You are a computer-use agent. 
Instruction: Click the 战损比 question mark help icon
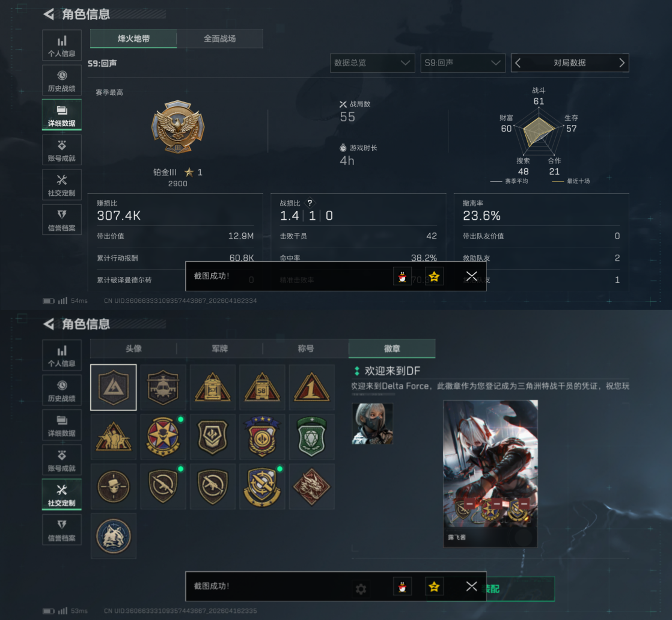310,203
